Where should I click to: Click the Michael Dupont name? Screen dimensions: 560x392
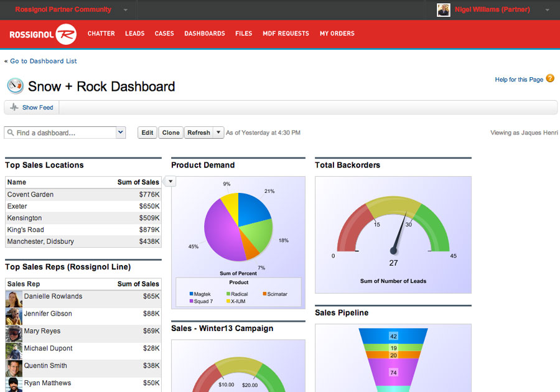tap(48, 348)
